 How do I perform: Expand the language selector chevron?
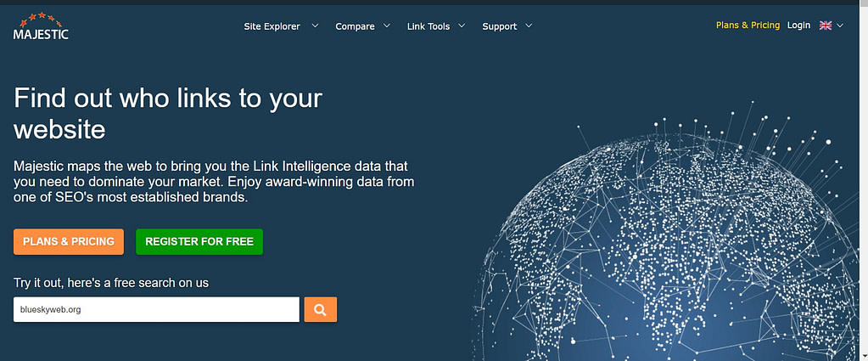[840, 25]
